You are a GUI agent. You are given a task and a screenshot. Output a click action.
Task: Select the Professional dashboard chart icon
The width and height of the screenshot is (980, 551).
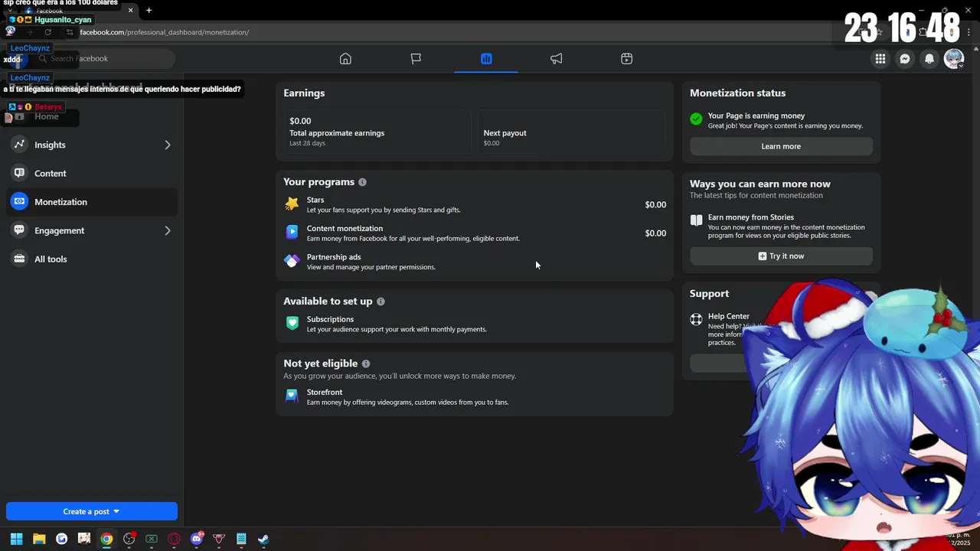(486, 59)
